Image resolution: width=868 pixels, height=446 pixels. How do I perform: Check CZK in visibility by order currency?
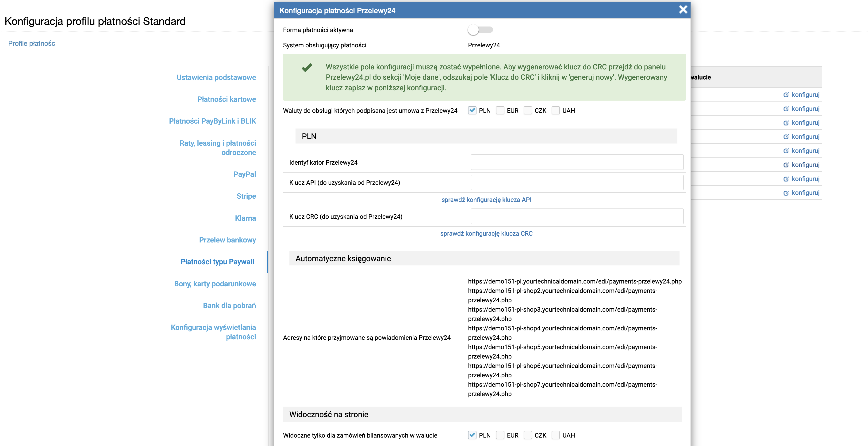pos(528,435)
